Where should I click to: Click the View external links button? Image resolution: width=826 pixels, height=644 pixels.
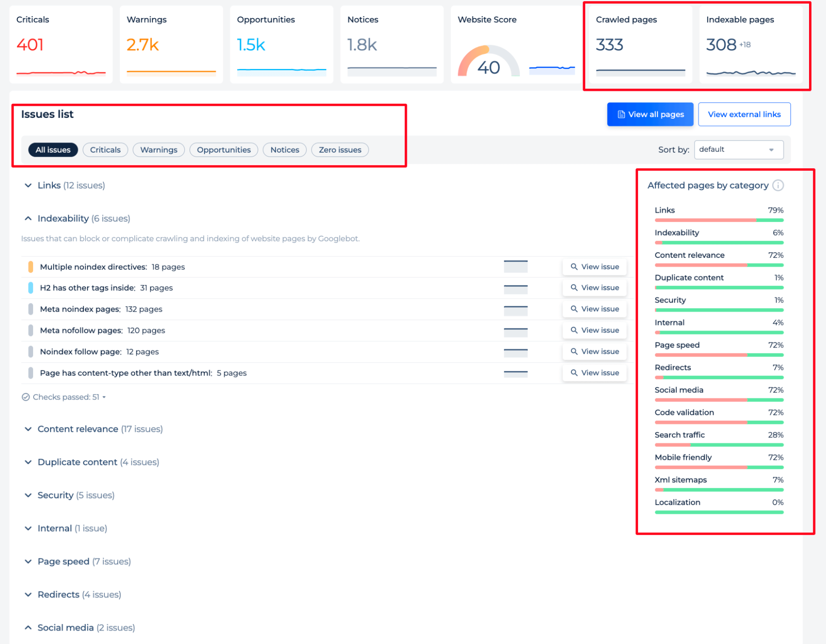743,114
